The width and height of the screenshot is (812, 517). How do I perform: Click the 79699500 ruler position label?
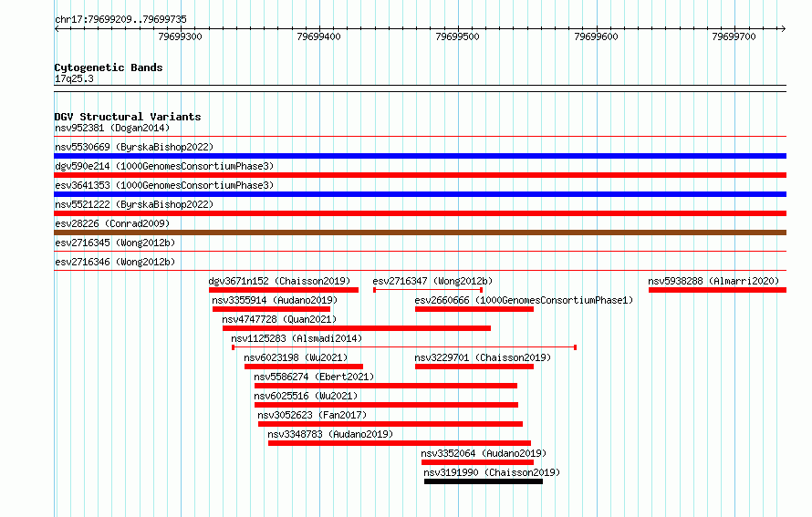pos(458,36)
